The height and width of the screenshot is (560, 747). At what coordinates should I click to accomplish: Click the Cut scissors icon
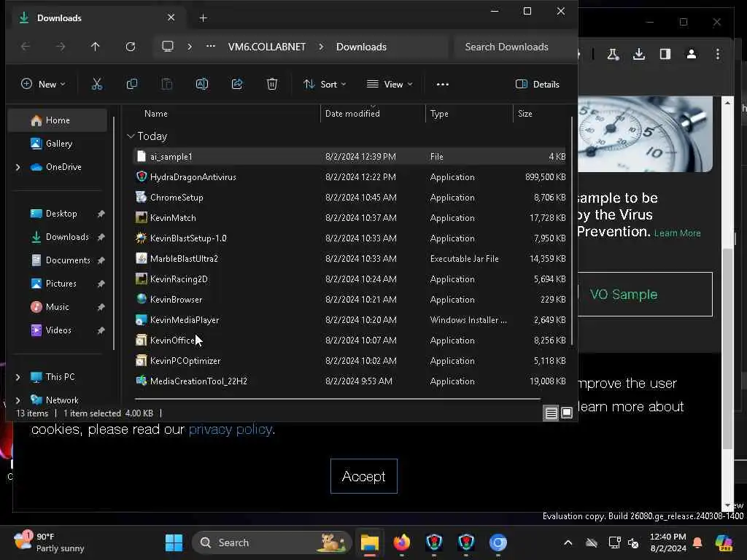(x=97, y=85)
